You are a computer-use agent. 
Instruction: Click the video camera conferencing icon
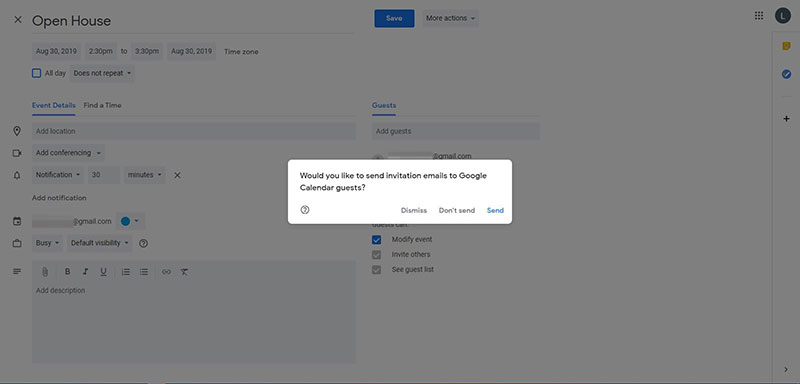click(x=17, y=153)
